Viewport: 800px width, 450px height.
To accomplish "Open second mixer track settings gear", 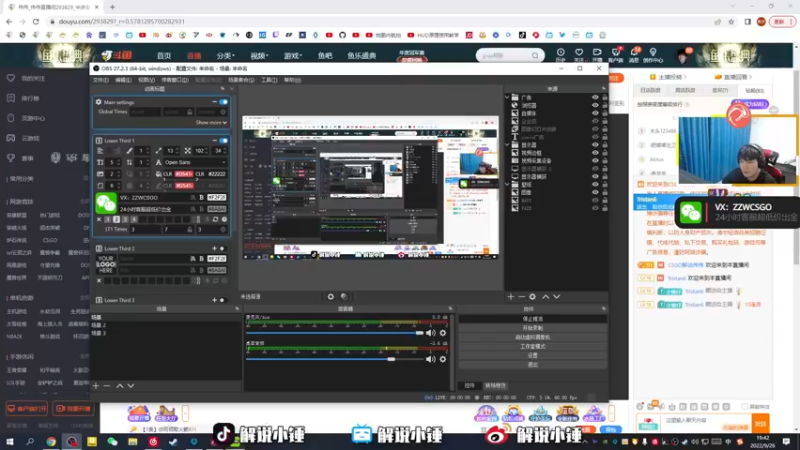I will click(443, 359).
